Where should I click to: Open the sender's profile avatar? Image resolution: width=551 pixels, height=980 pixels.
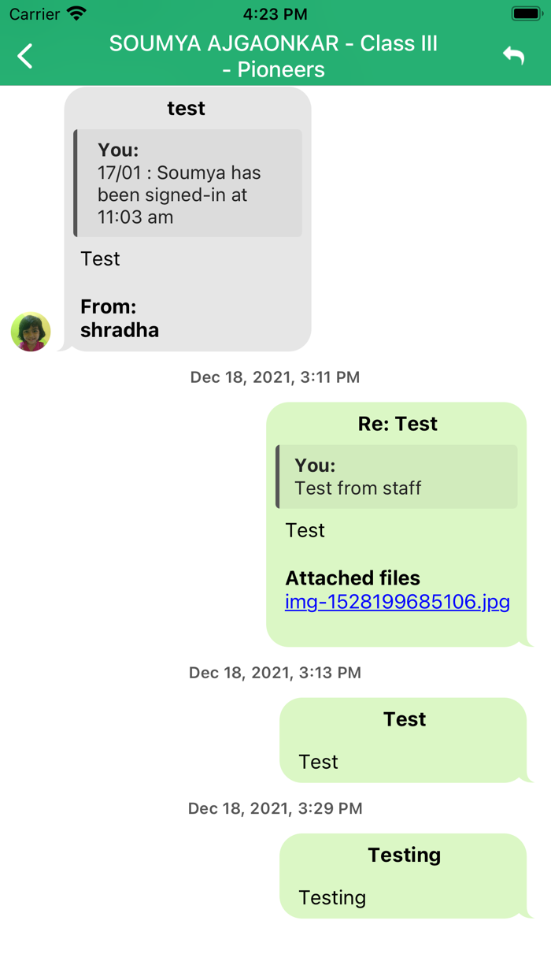[x=31, y=331]
